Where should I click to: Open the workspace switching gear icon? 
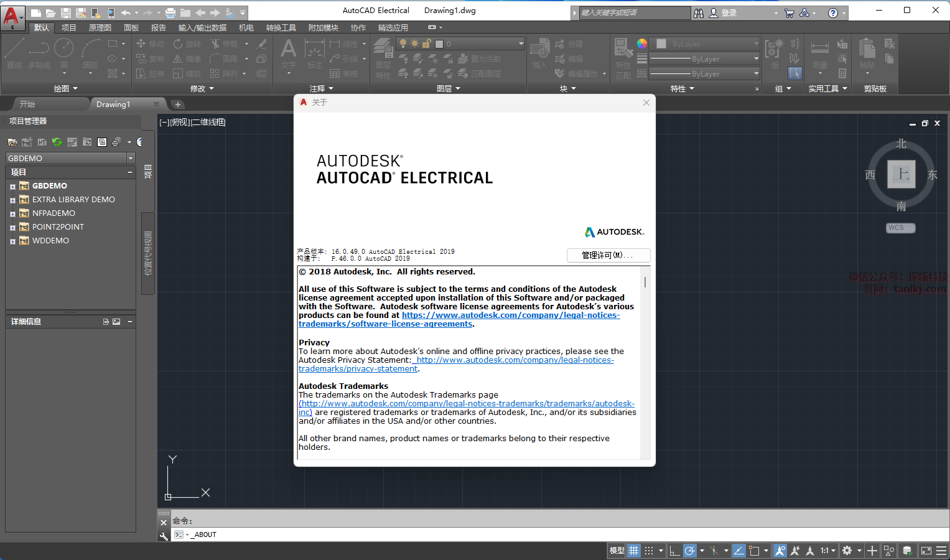click(x=847, y=551)
